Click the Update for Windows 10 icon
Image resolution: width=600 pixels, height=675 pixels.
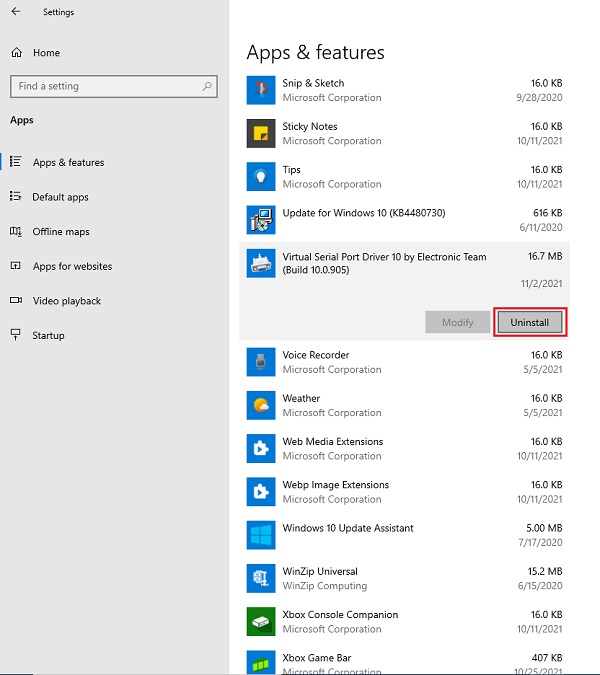pyautogui.click(x=261, y=220)
